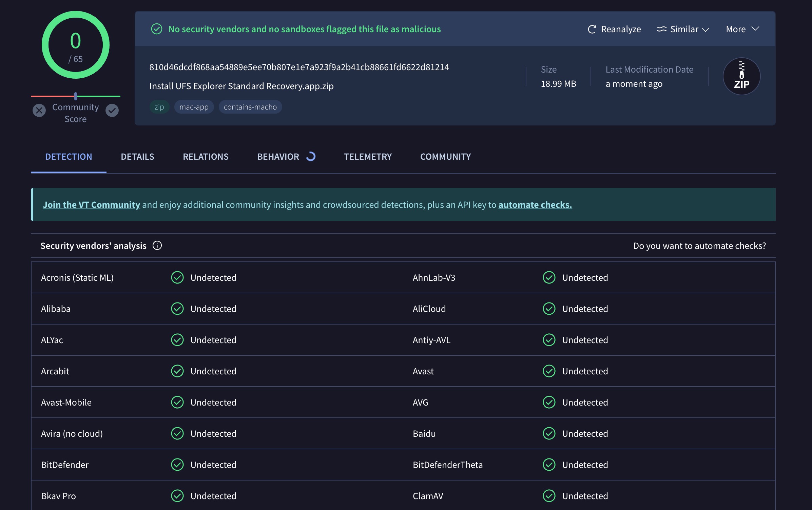Click the check icon in the Alibaba row

point(177,309)
